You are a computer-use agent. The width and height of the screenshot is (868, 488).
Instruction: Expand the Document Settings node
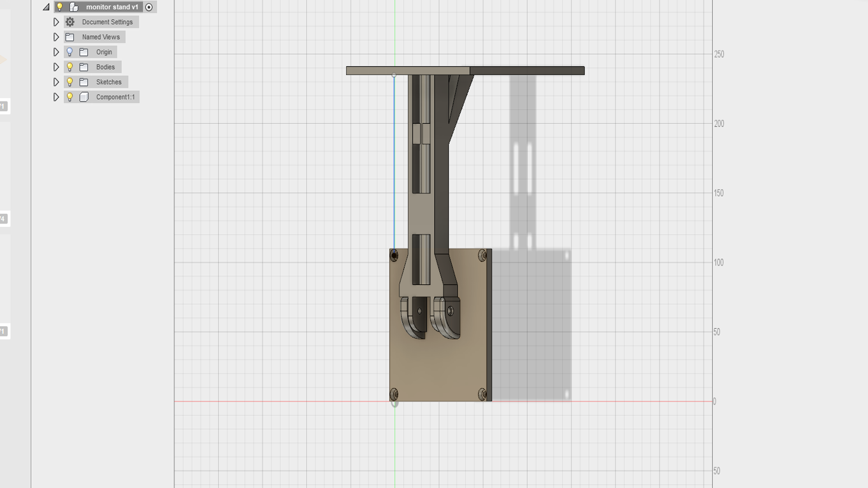[x=56, y=22]
